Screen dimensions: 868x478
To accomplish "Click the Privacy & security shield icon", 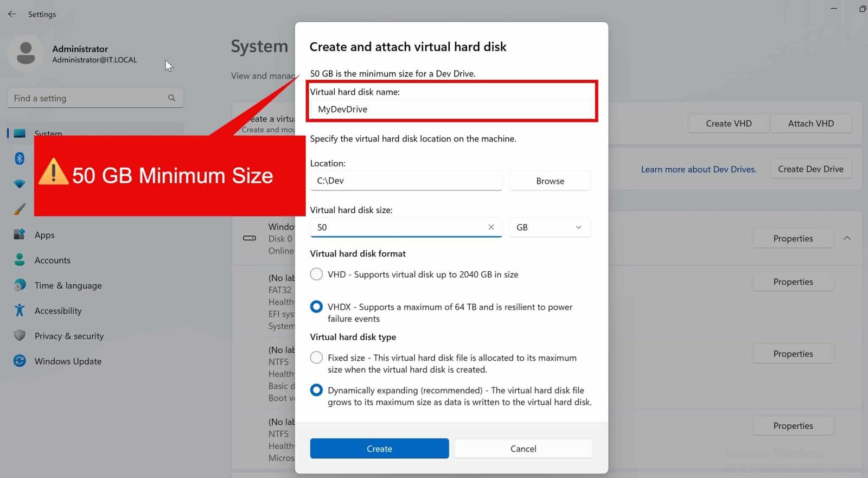I will pos(20,335).
